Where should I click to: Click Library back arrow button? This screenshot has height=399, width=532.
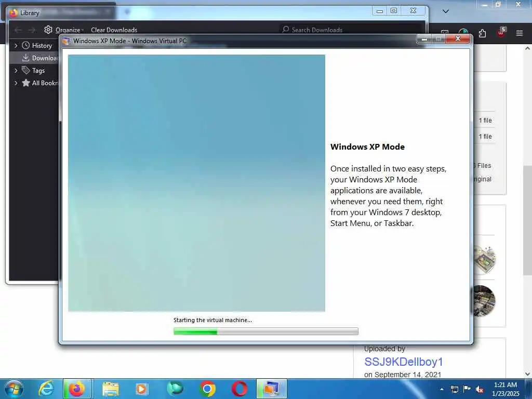[18, 30]
